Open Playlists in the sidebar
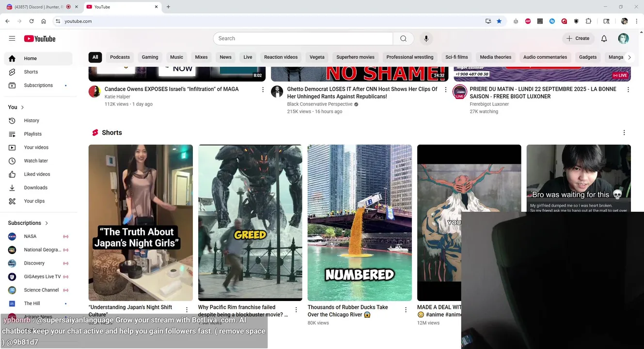The image size is (644, 349). click(x=38, y=134)
